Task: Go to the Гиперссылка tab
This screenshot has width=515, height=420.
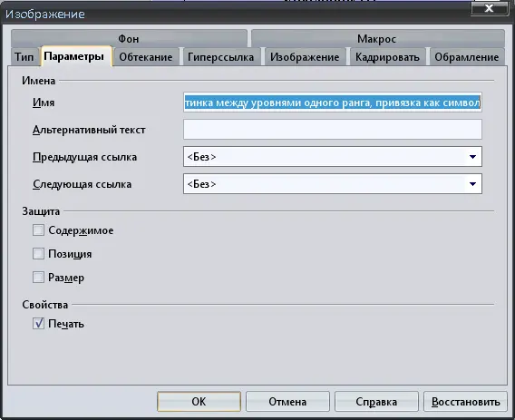Action: [220, 57]
